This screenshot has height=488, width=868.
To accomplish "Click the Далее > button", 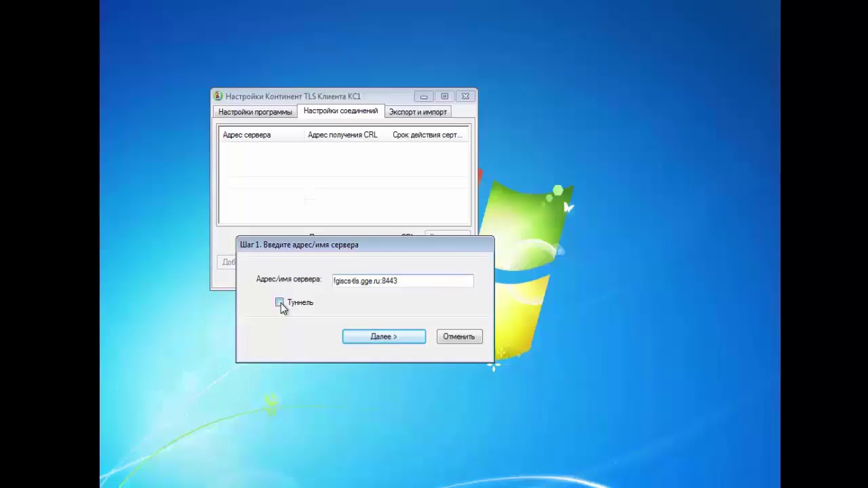I will [x=384, y=336].
